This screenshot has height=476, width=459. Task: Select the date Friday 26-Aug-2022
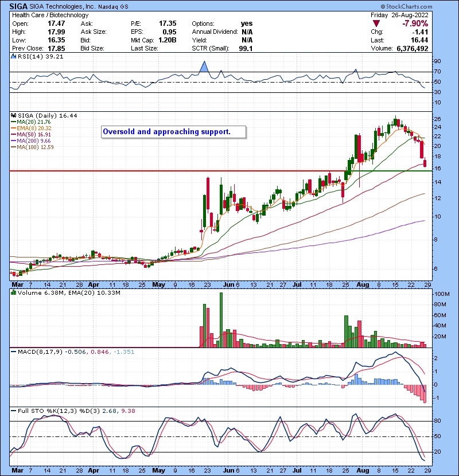399,15
